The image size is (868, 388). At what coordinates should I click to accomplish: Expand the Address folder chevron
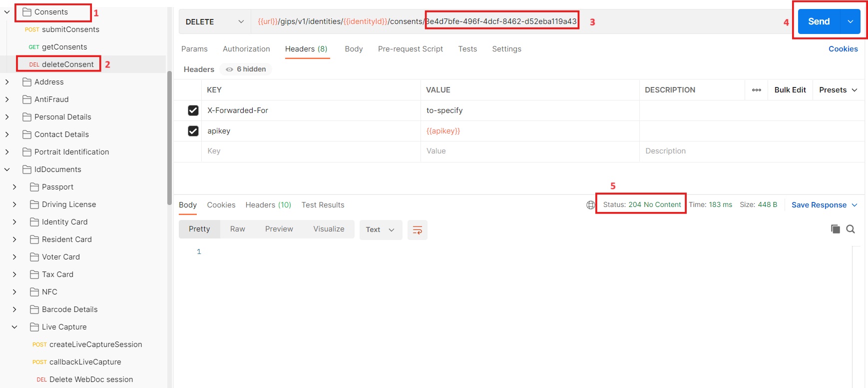point(7,82)
